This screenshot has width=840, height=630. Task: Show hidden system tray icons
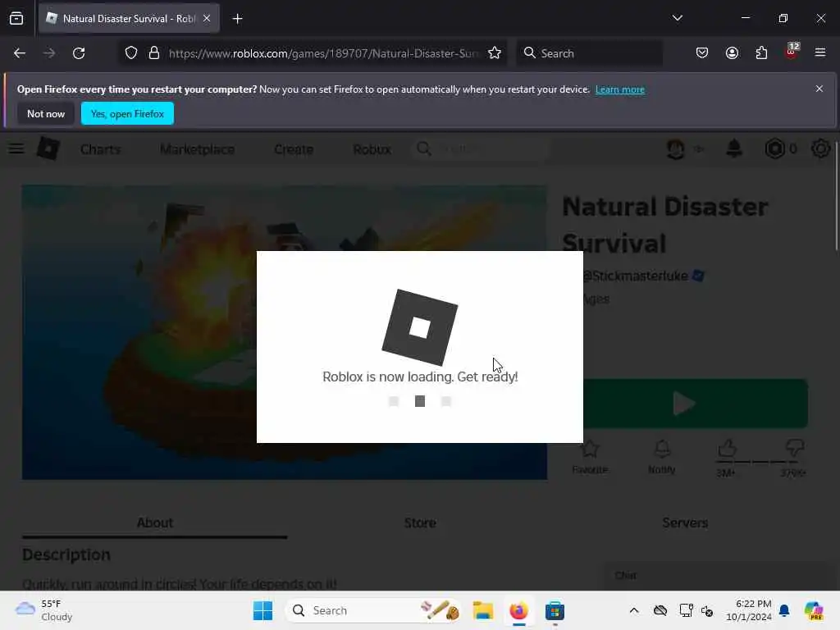pyautogui.click(x=634, y=610)
